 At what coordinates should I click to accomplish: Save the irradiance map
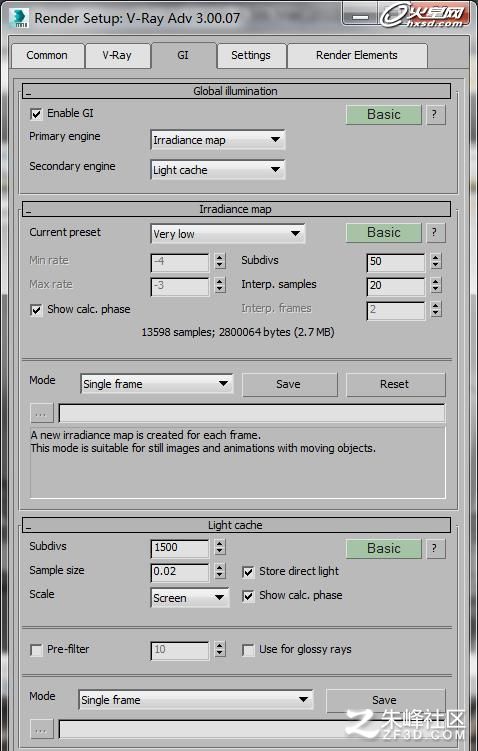289,385
